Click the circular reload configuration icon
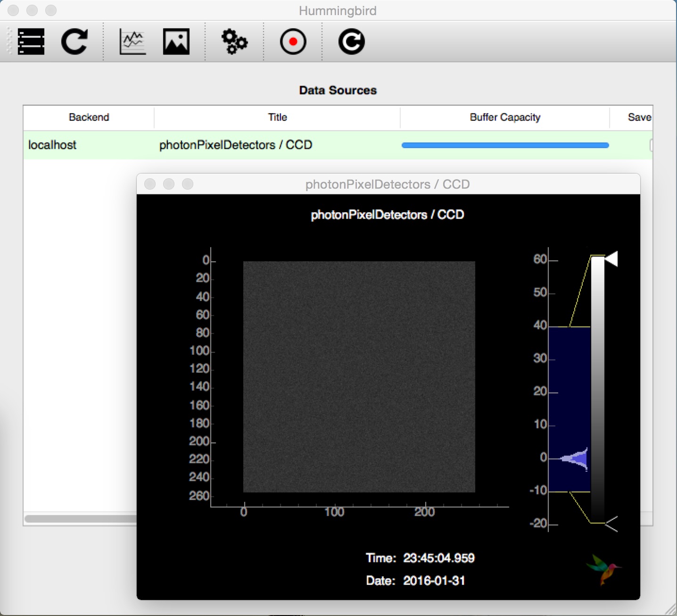Viewport: 677px width, 616px height. point(351,42)
